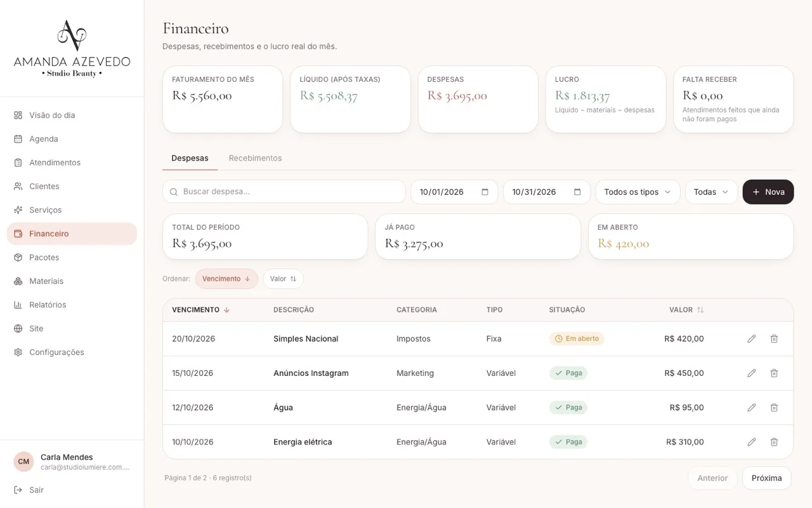Open the Pacotes section
Screen dimensions: 812x508
point(72,258)
